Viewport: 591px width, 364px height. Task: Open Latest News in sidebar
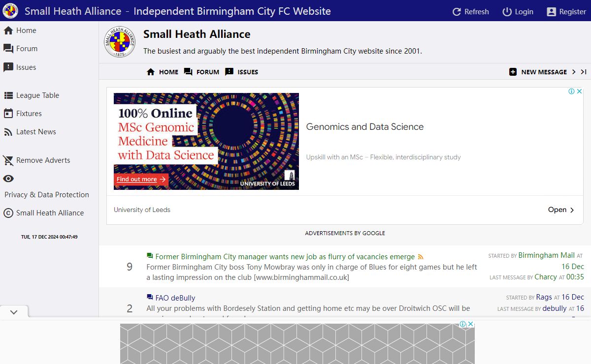30,132
